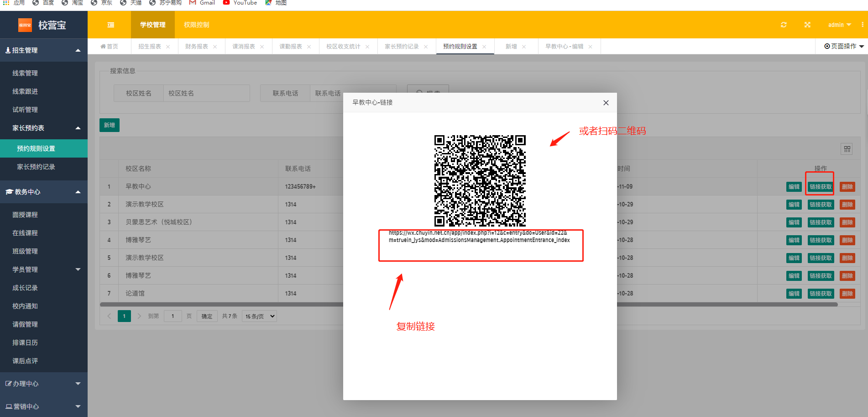Expand the 办理中心 section
868x417 pixels.
(x=44, y=384)
